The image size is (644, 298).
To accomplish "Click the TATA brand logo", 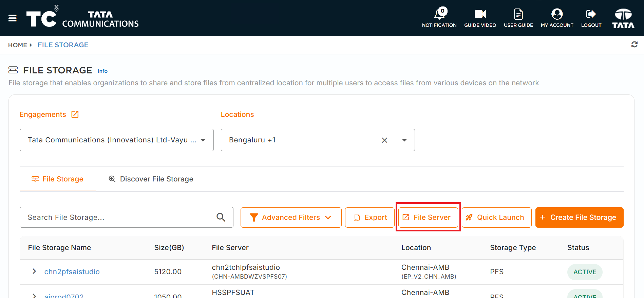I will (x=623, y=18).
